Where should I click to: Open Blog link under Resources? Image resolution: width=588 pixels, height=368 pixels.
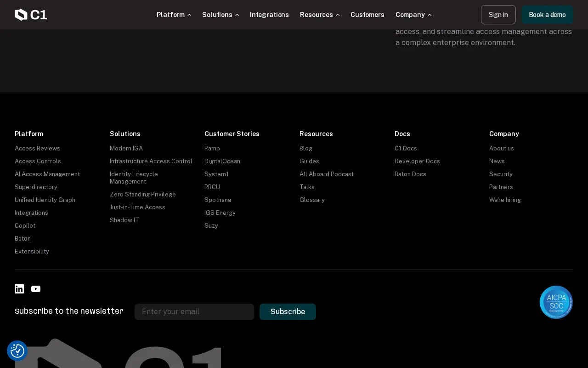(306, 148)
